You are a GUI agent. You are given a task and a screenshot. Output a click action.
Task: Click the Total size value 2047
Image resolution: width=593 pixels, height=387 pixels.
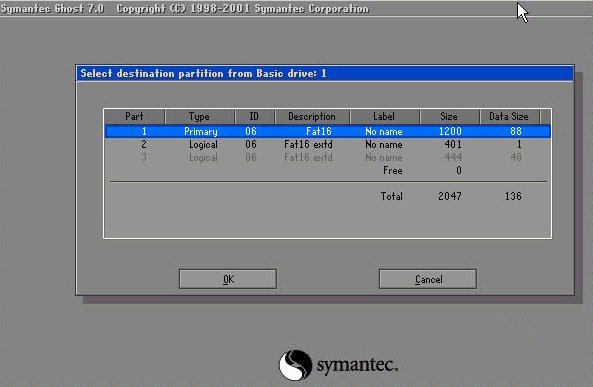click(450, 196)
